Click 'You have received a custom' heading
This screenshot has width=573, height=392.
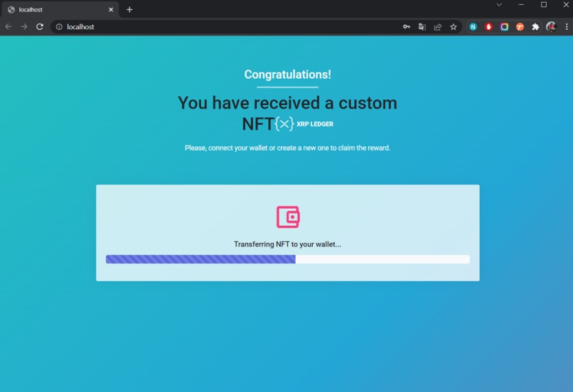click(288, 103)
